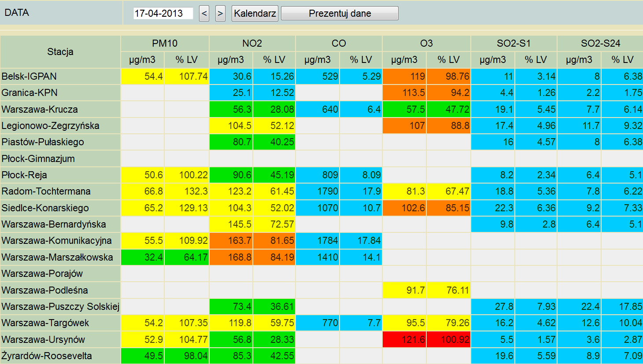Click the green O3 value 57.5

tap(404, 109)
